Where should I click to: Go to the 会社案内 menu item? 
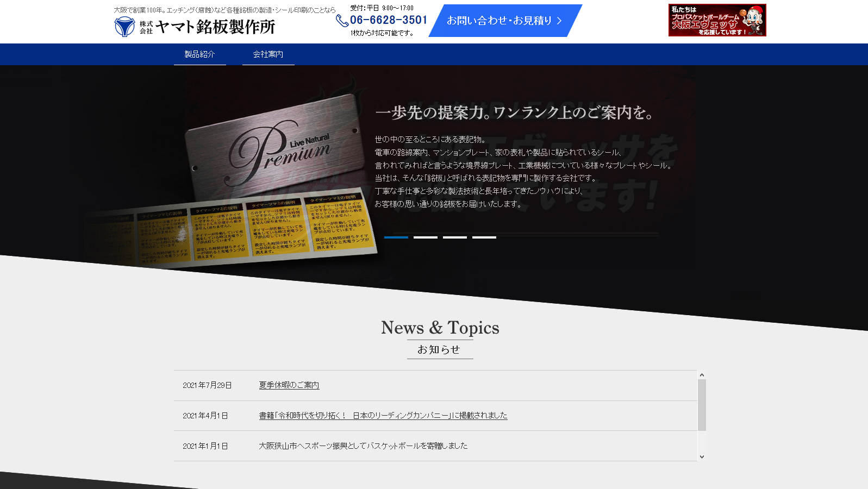pos(268,54)
